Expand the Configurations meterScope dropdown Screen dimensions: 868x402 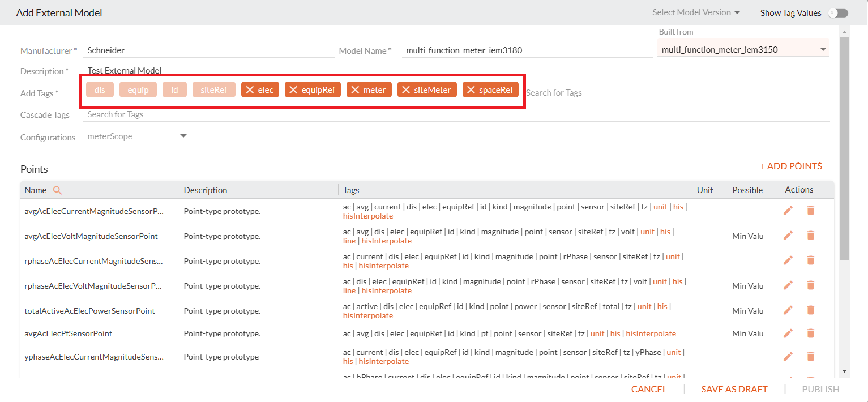(136, 136)
